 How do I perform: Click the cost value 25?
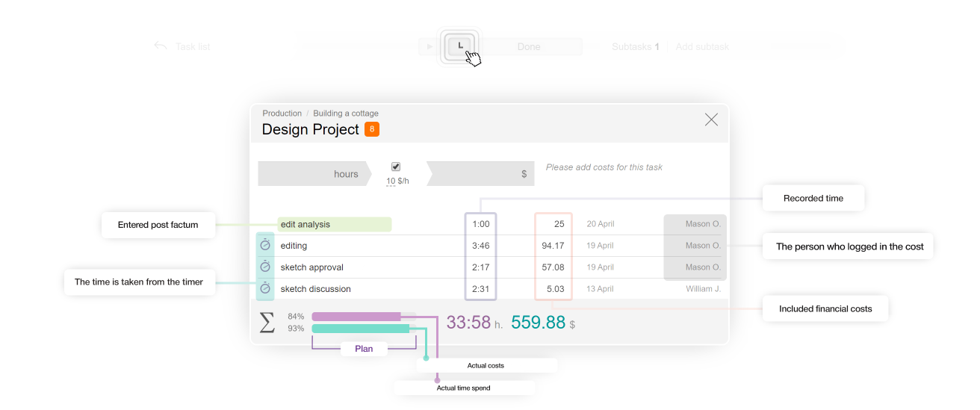click(559, 224)
